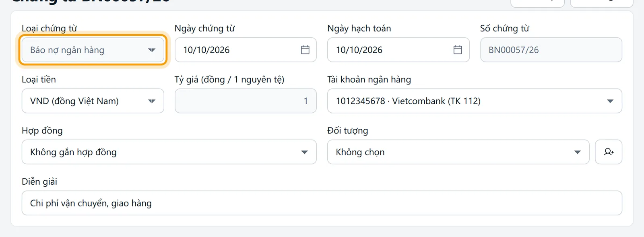Open the Loại chứng từ dropdown
The height and width of the screenshot is (237, 644).
click(x=93, y=50)
